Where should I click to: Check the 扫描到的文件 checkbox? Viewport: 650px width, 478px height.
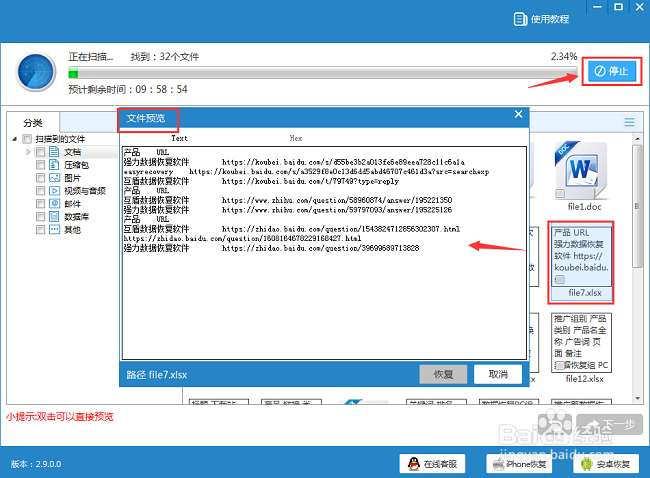[x=27, y=139]
